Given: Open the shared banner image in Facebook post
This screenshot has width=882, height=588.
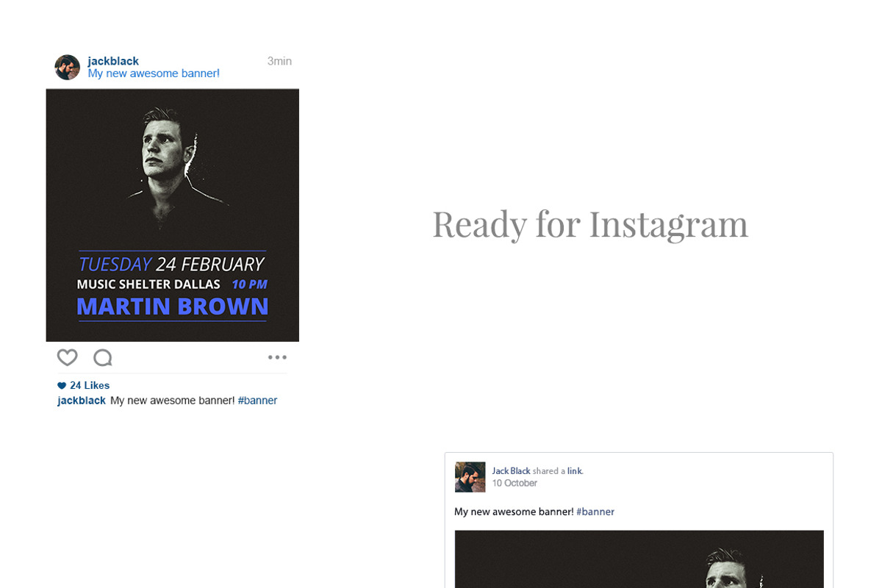Looking at the screenshot, I should 639,559.
